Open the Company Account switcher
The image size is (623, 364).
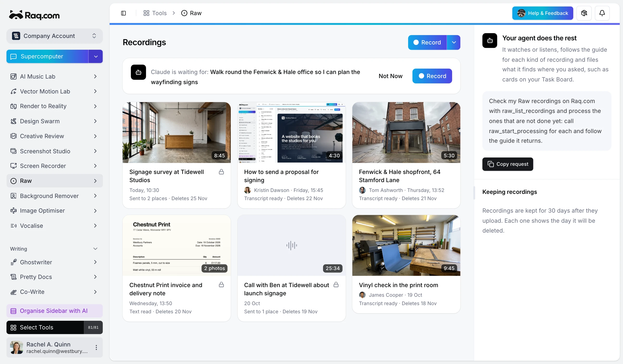[x=54, y=36]
